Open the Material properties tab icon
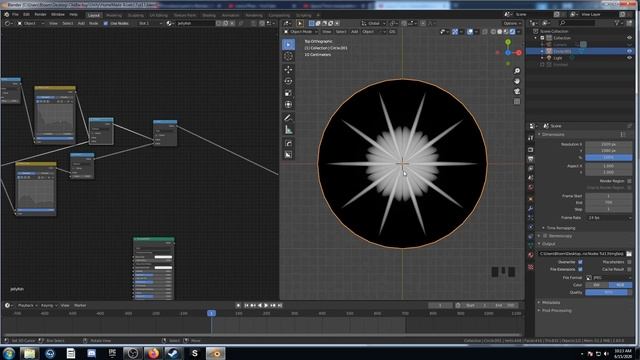 [x=531, y=256]
